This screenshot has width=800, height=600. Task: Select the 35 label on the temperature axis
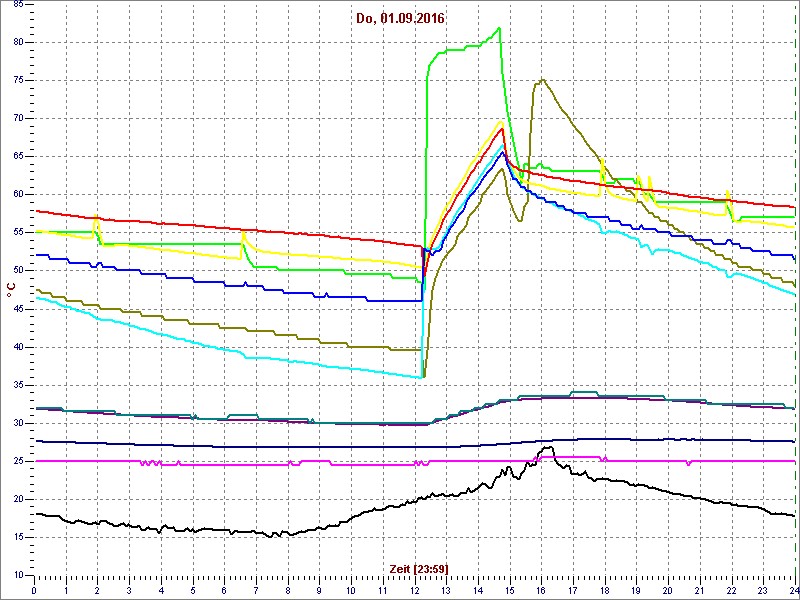point(18,385)
